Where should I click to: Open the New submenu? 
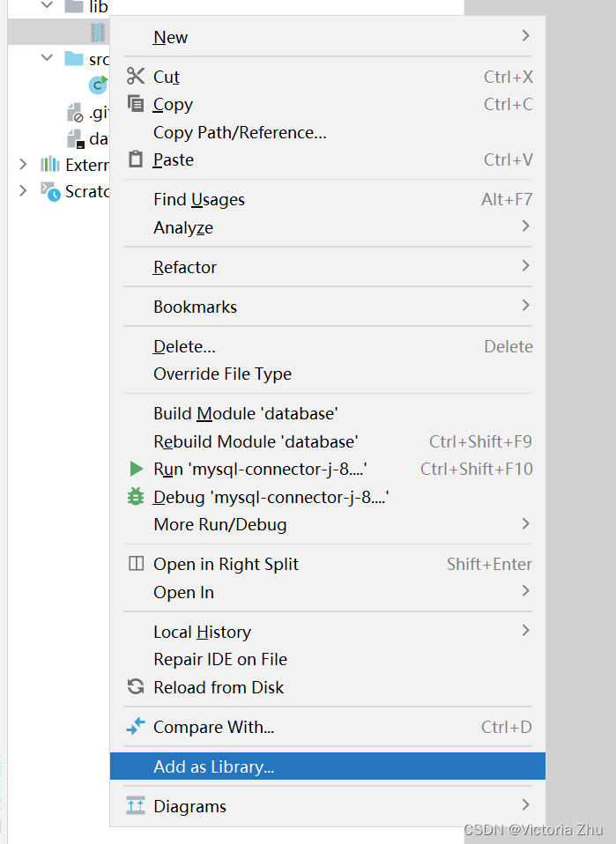coord(327,37)
